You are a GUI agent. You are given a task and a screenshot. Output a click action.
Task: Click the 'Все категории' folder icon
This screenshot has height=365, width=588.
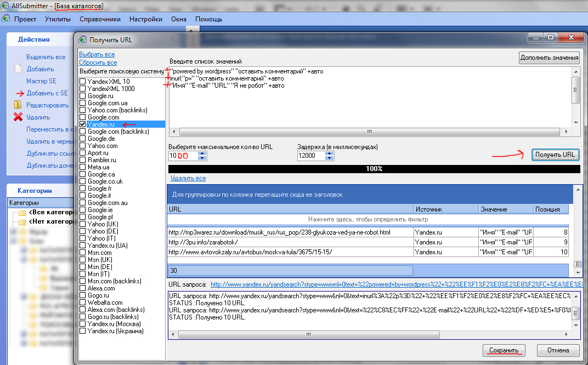pos(22,213)
